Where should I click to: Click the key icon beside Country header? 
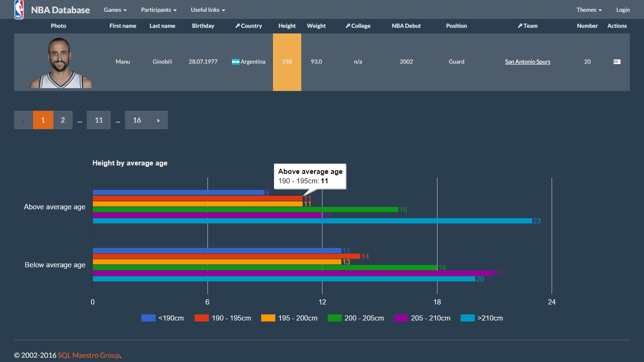[238, 26]
